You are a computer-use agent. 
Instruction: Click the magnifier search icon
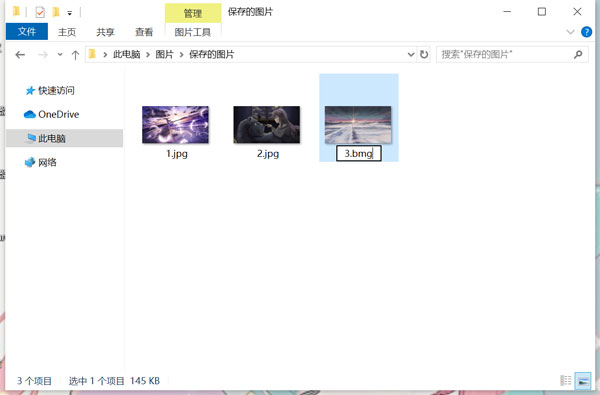tap(578, 54)
